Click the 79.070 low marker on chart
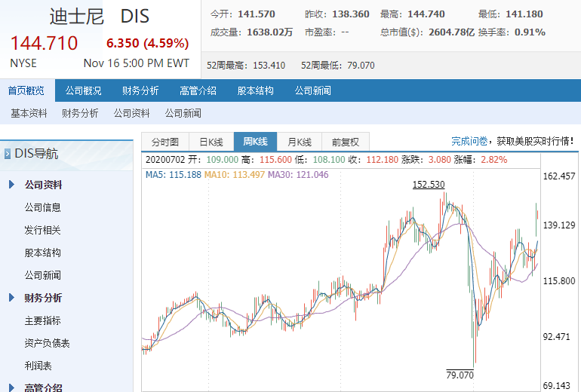 [460, 375]
